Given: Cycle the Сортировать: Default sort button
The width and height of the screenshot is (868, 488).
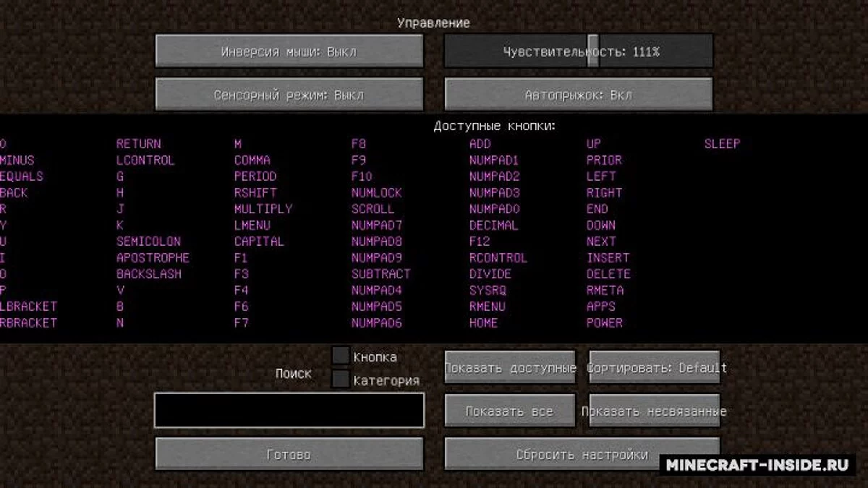Looking at the screenshot, I should pyautogui.click(x=655, y=368).
